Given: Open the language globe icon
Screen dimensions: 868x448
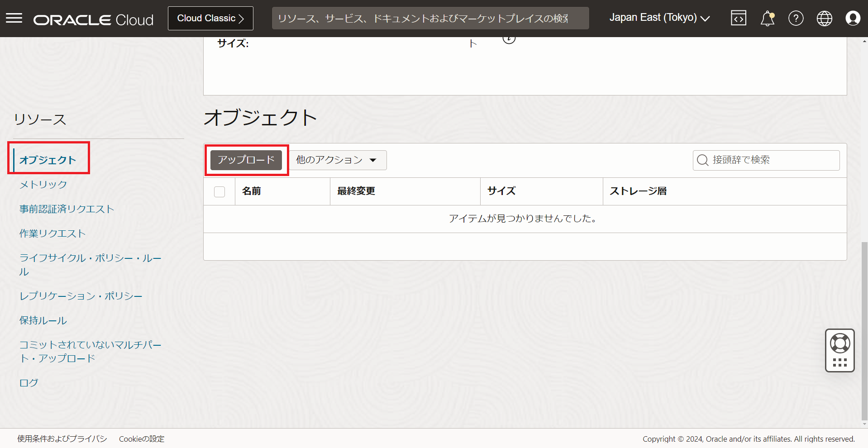Looking at the screenshot, I should 824,18.
